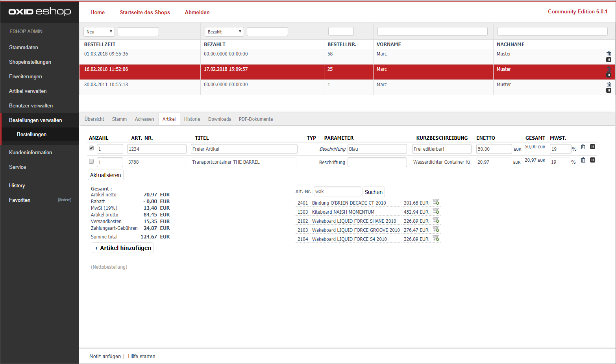Click the Art.-Nr. field containing 1234
The width and height of the screenshot is (616, 364).
(x=157, y=149)
